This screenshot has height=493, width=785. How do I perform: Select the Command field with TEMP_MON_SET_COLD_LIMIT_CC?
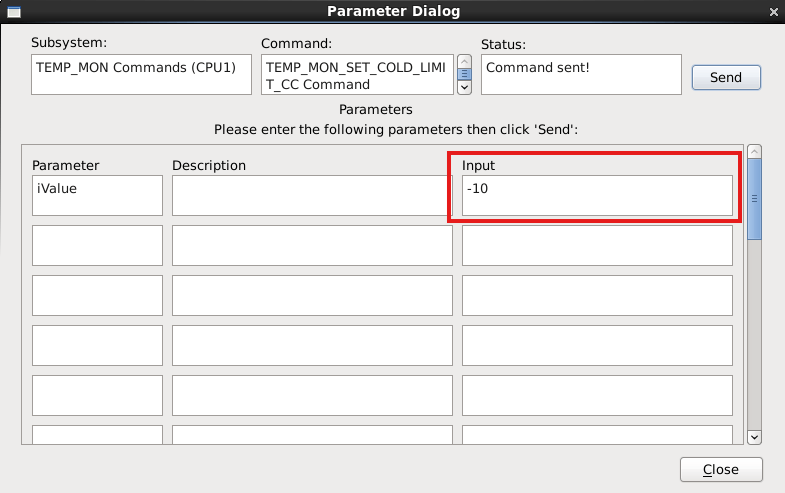[x=357, y=75]
